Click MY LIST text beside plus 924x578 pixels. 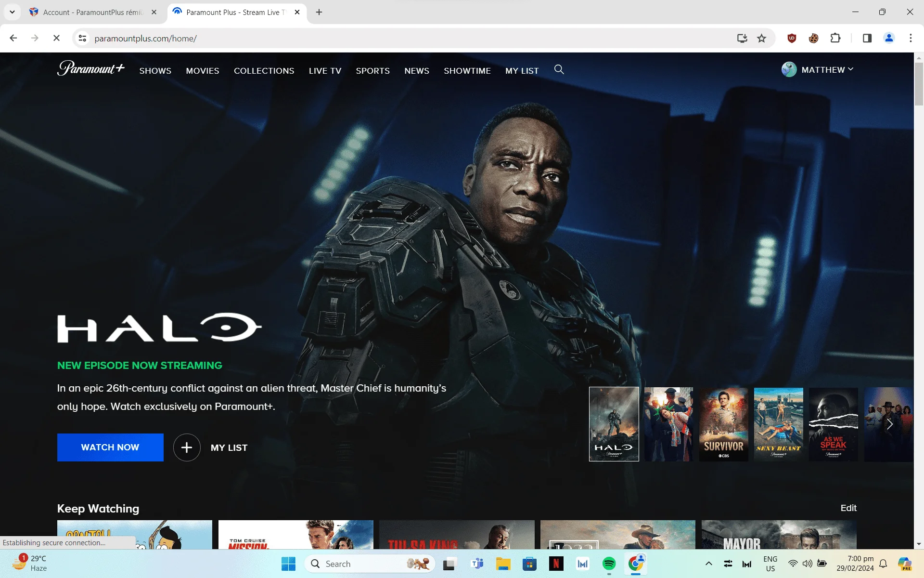click(229, 448)
